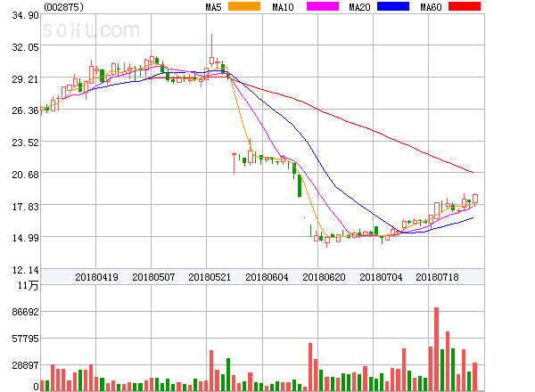Viewport: 535px width, 392px height.
Task: Click the MA20 legend label
Action: point(359,7)
